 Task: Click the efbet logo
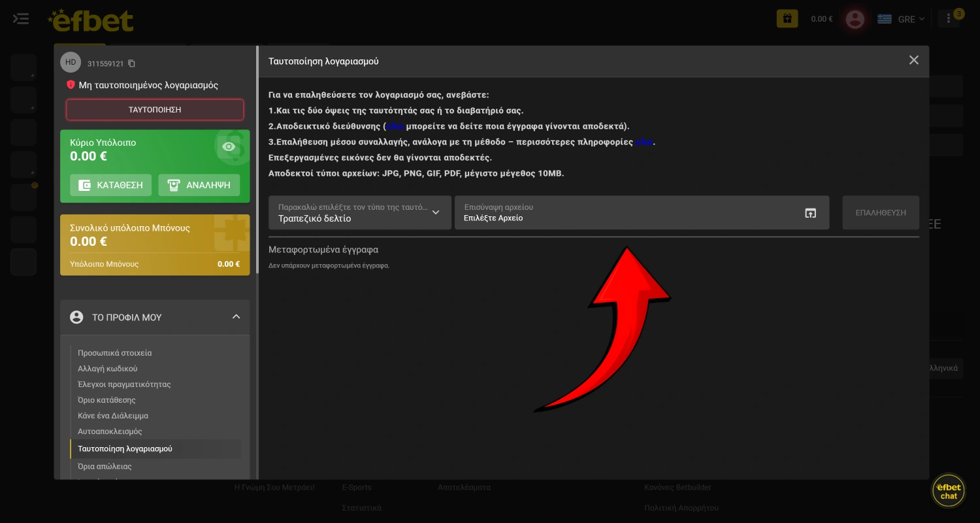91,20
